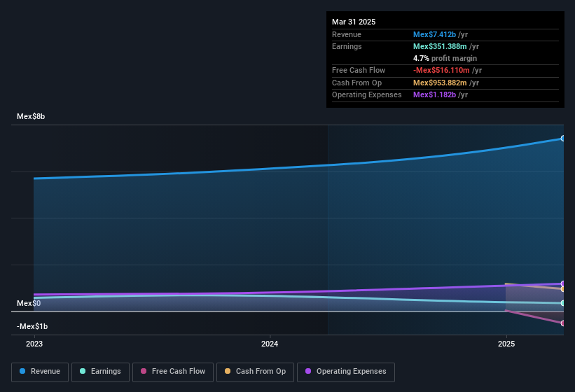This screenshot has height=392, width=575.
Task: Click the 2024 x-axis label
Action: (x=270, y=344)
